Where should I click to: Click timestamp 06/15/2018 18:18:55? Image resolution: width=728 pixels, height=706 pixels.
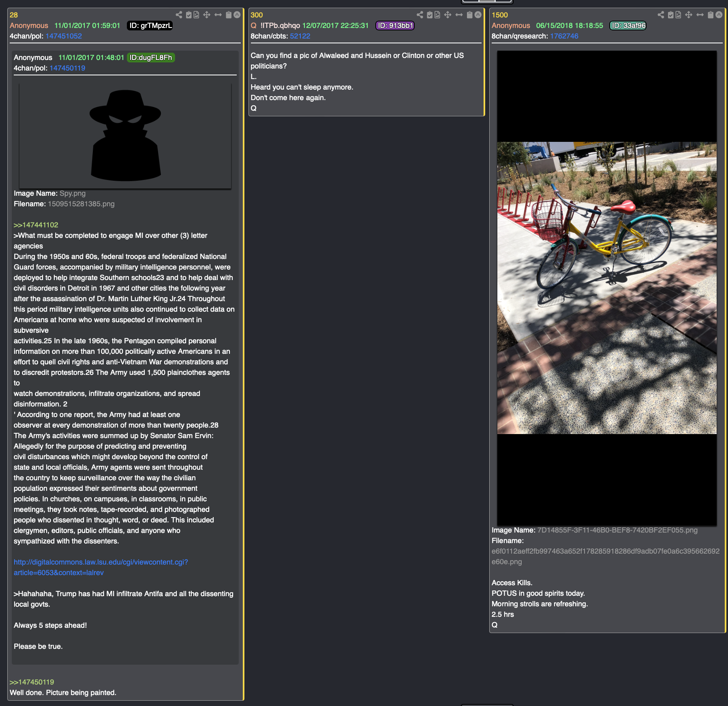point(570,26)
